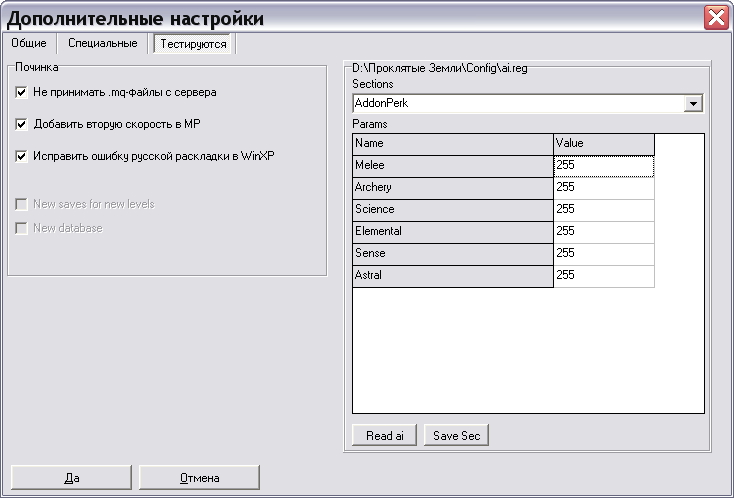Switch to the Общие tab
Viewport: 734px width, 498px height.
[x=29, y=43]
